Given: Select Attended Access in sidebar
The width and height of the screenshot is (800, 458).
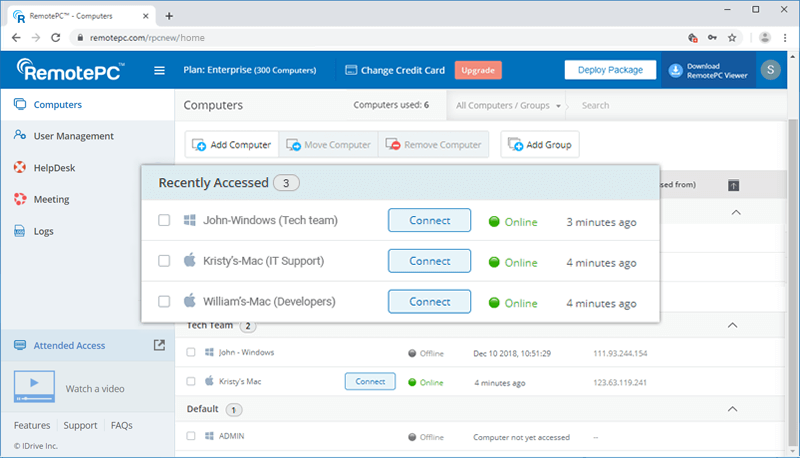Looking at the screenshot, I should coord(69,345).
